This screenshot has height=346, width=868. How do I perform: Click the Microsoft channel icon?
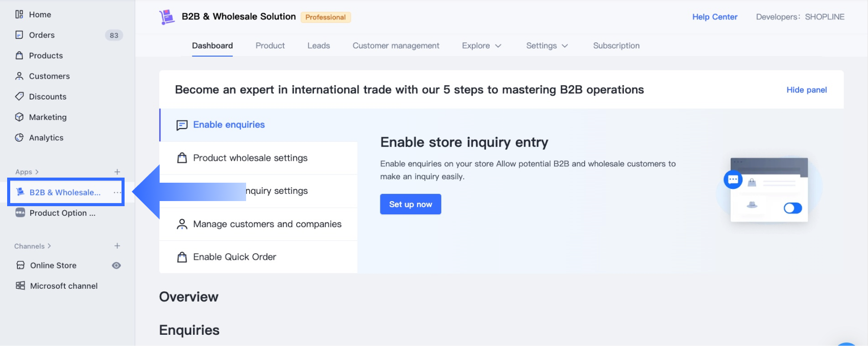coord(20,286)
